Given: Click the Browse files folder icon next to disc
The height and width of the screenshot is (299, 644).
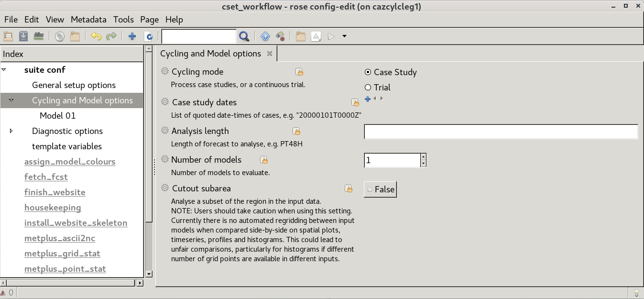Looking at the screenshot, I should tap(75, 36).
